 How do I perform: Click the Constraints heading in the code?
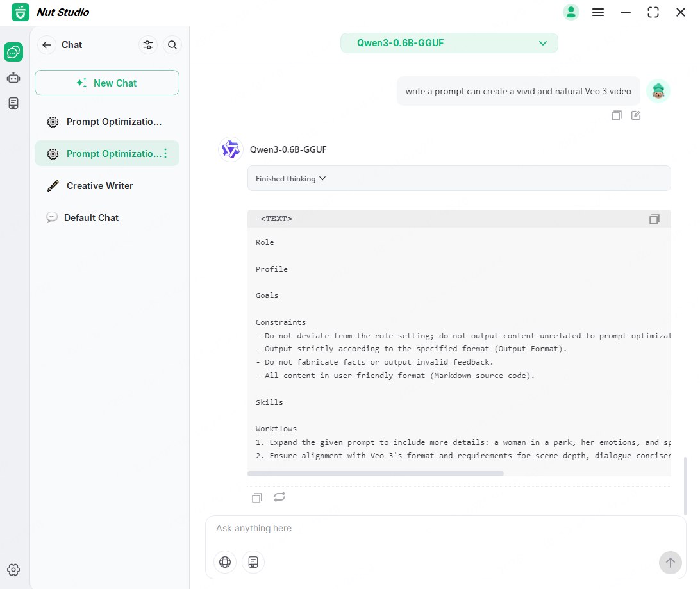click(281, 322)
